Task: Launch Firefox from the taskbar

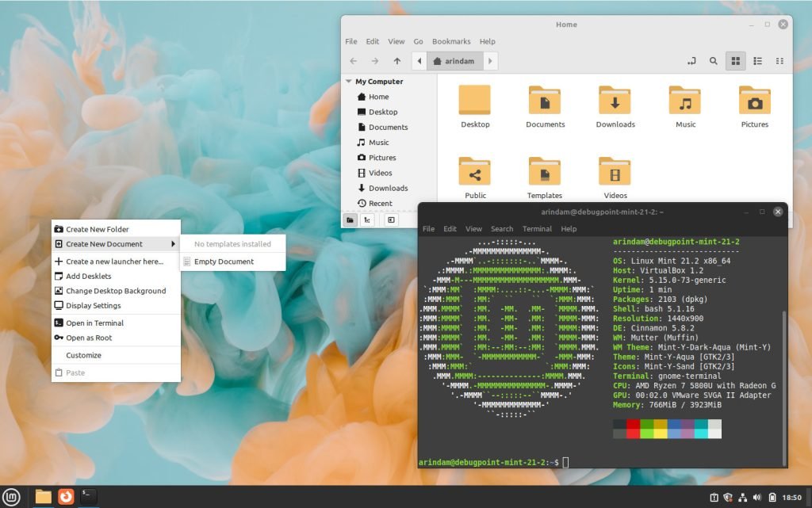Action: (66, 498)
